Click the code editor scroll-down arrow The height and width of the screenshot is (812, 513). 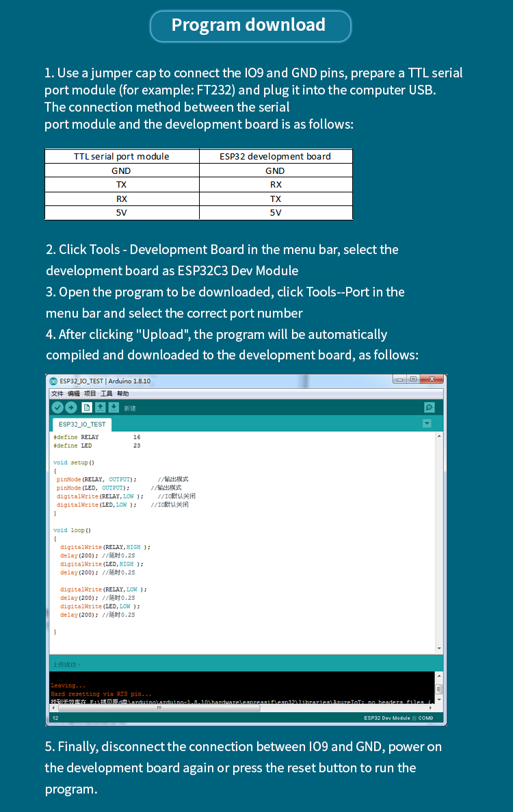[439, 648]
